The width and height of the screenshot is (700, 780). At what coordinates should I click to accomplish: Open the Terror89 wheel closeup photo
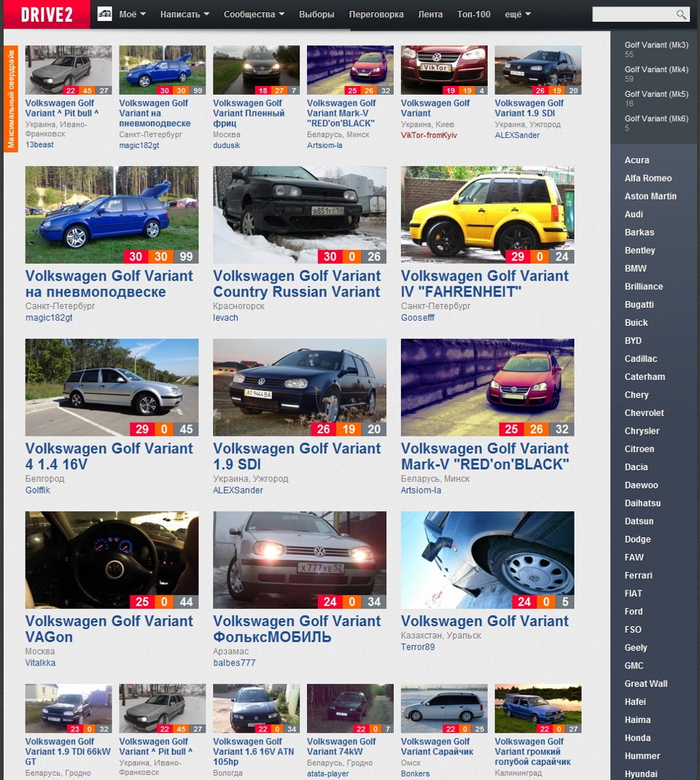(488, 560)
